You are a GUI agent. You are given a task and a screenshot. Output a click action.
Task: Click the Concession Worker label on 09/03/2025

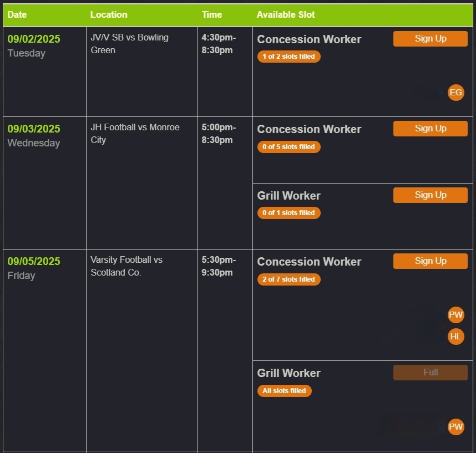point(309,129)
